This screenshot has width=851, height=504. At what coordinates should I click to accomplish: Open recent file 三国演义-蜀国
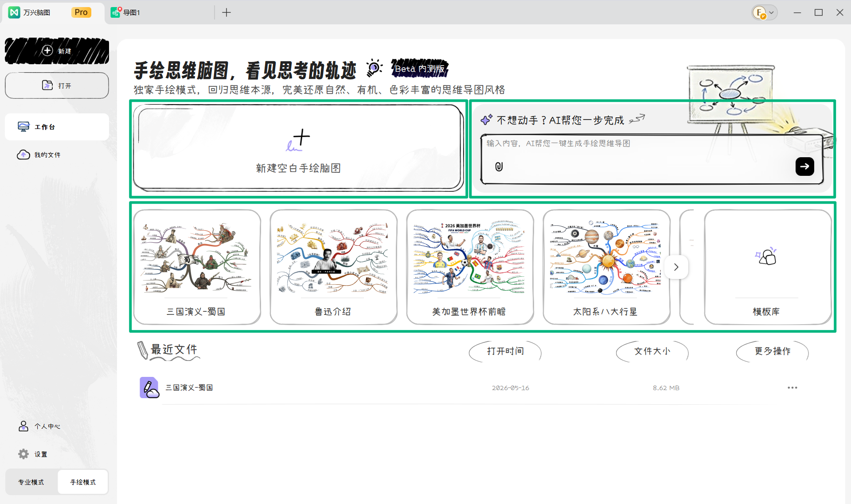189,388
